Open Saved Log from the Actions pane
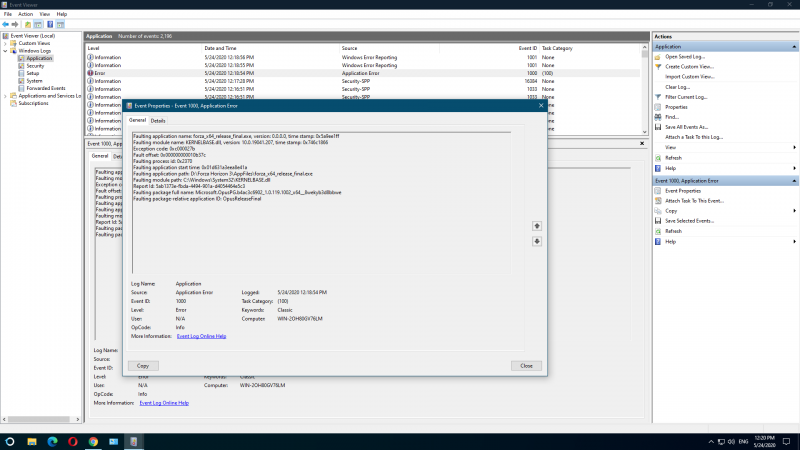 coord(684,56)
